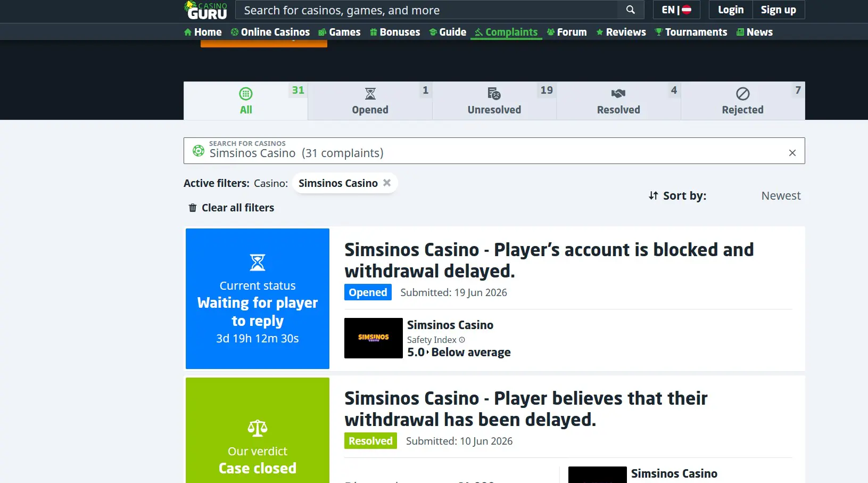The height and width of the screenshot is (483, 868).
Task: Click the Sign up button
Action: 779,10
